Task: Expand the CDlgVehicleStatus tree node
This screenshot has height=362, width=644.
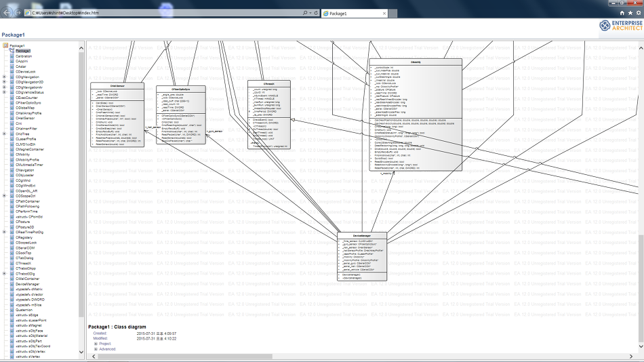Action: click(x=5, y=92)
